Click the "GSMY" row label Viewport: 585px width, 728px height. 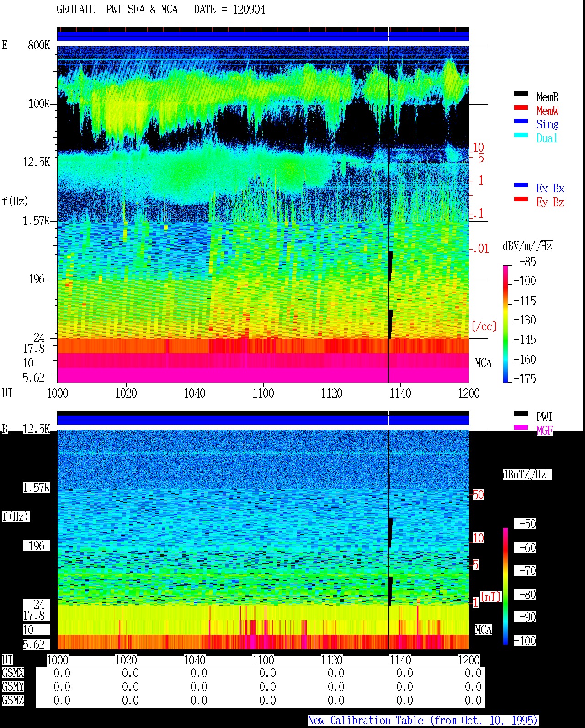pos(13,686)
